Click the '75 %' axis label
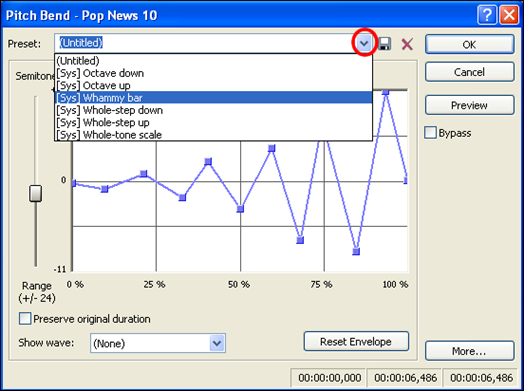 click(x=321, y=284)
